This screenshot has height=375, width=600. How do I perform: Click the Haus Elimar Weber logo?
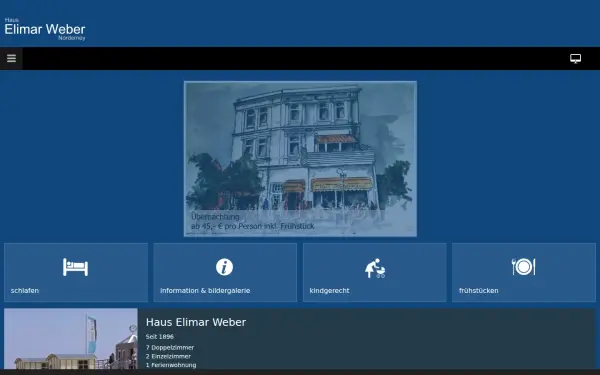pos(45,29)
